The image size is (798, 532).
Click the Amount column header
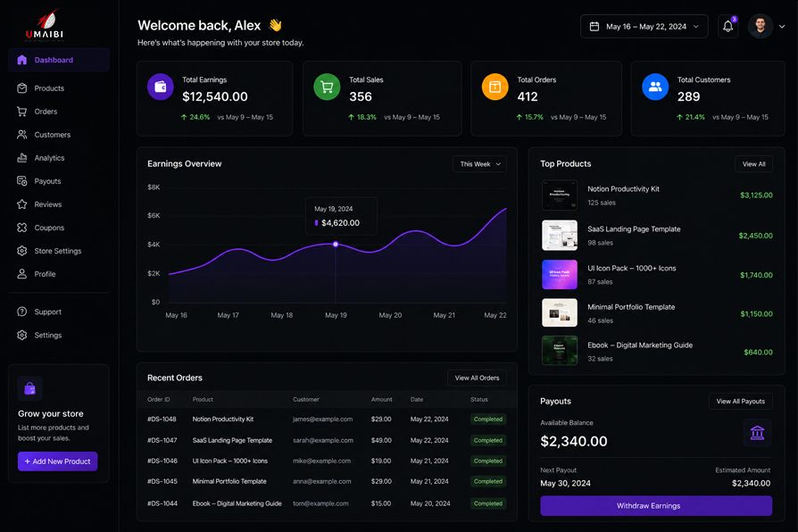tap(382, 400)
